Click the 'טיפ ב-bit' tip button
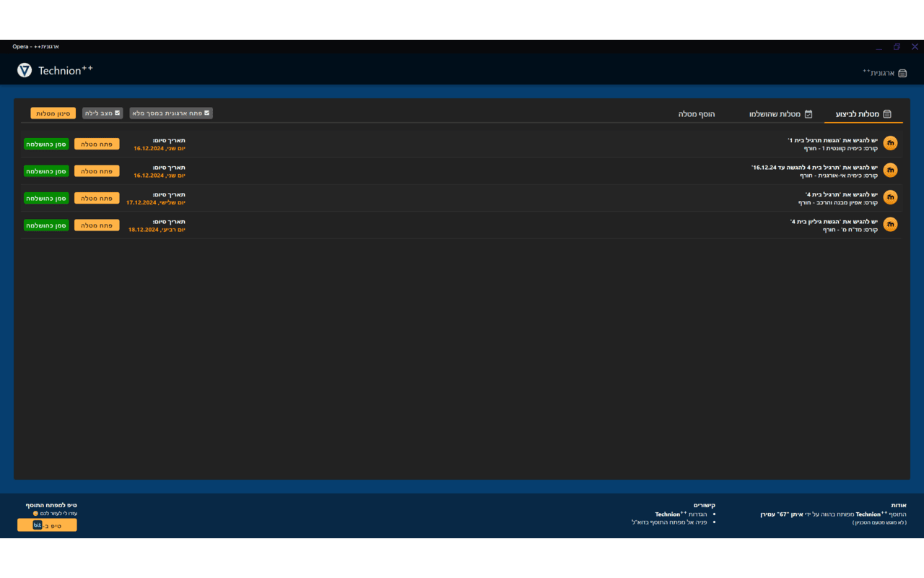 point(47,525)
